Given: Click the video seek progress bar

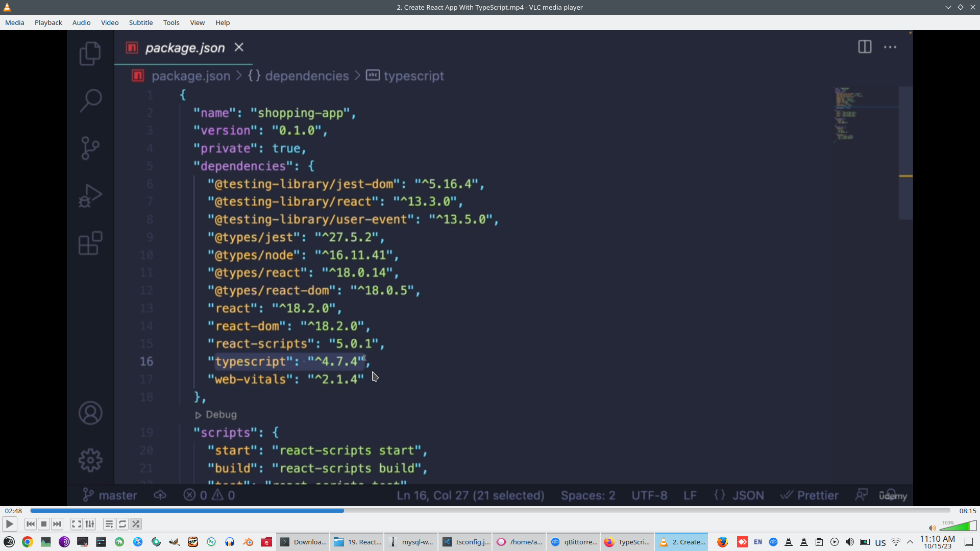Looking at the screenshot, I should tap(490, 510).
